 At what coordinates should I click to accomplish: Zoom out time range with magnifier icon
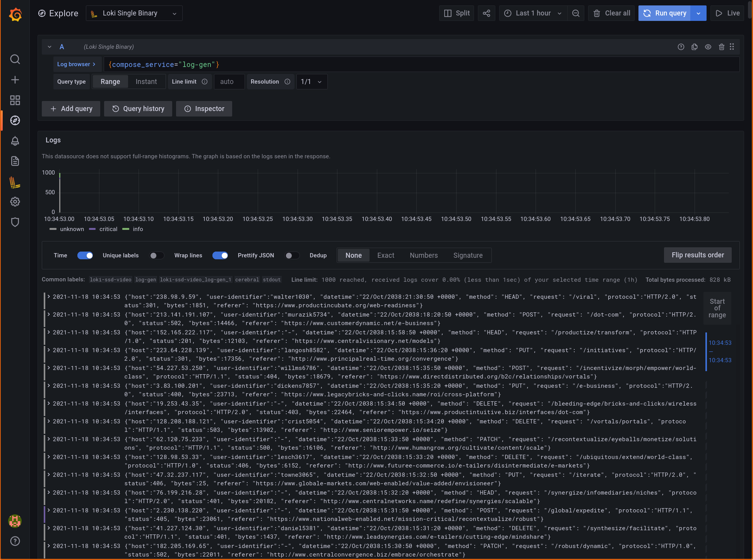pyautogui.click(x=576, y=13)
